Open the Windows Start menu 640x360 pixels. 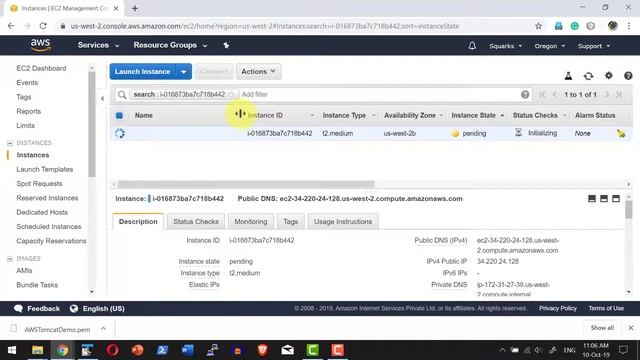(x=12, y=350)
